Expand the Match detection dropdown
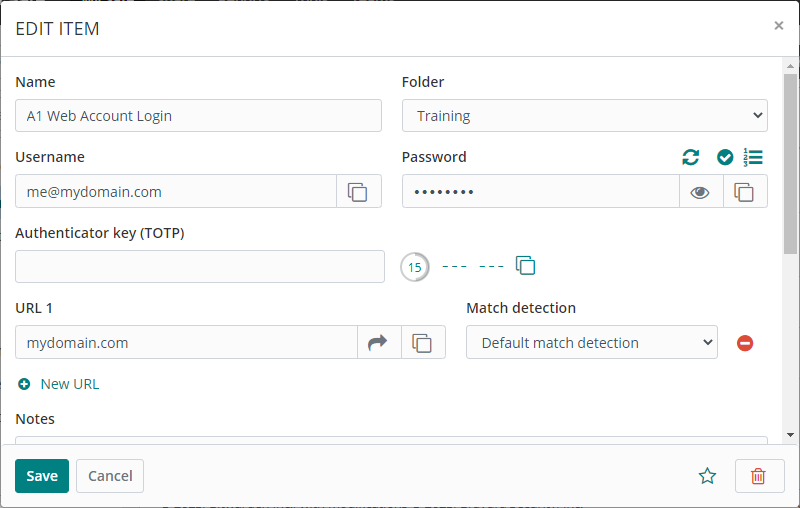 point(591,343)
